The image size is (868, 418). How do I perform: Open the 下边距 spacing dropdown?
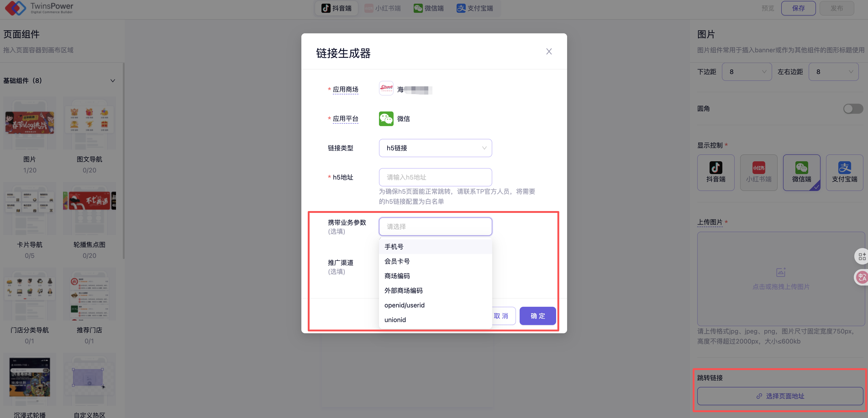[747, 72]
